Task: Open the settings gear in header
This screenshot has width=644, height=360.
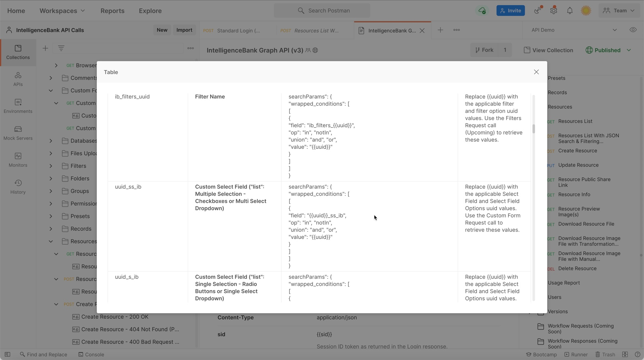Action: click(554, 11)
